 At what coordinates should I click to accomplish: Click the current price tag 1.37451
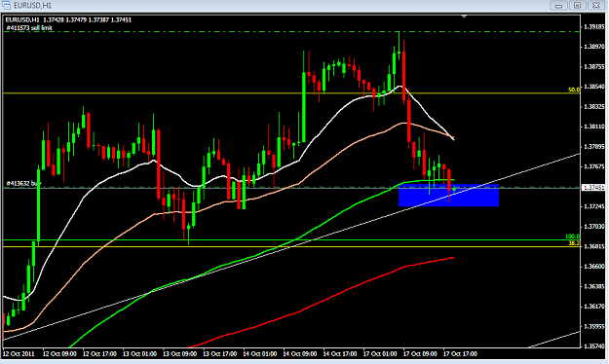(594, 188)
